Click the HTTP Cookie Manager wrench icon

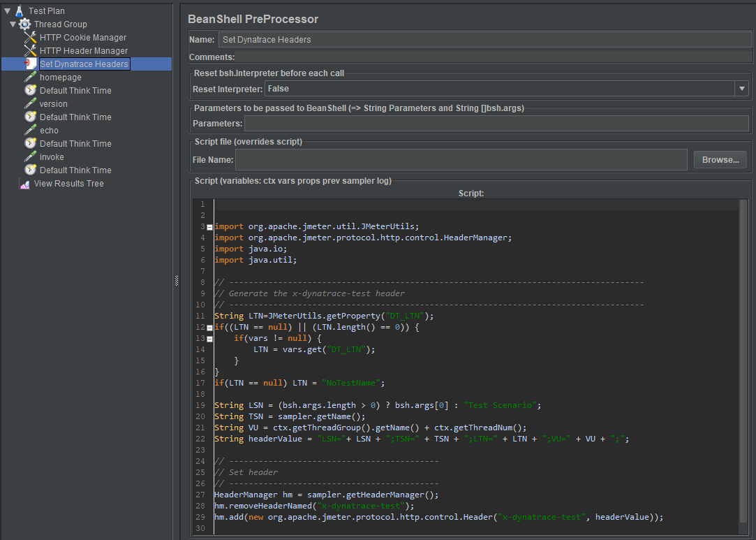tap(31, 37)
